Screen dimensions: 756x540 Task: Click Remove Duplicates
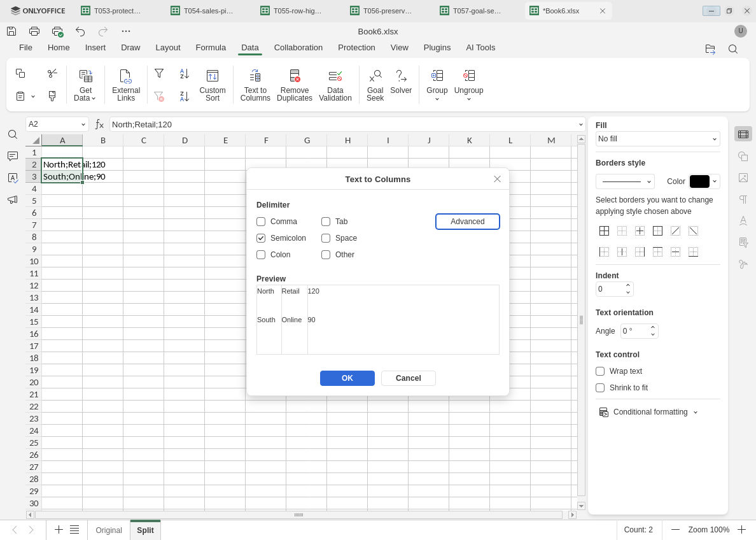point(295,85)
